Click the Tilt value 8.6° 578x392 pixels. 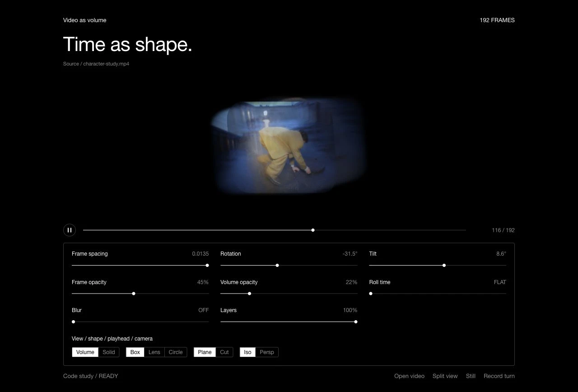(x=501, y=254)
